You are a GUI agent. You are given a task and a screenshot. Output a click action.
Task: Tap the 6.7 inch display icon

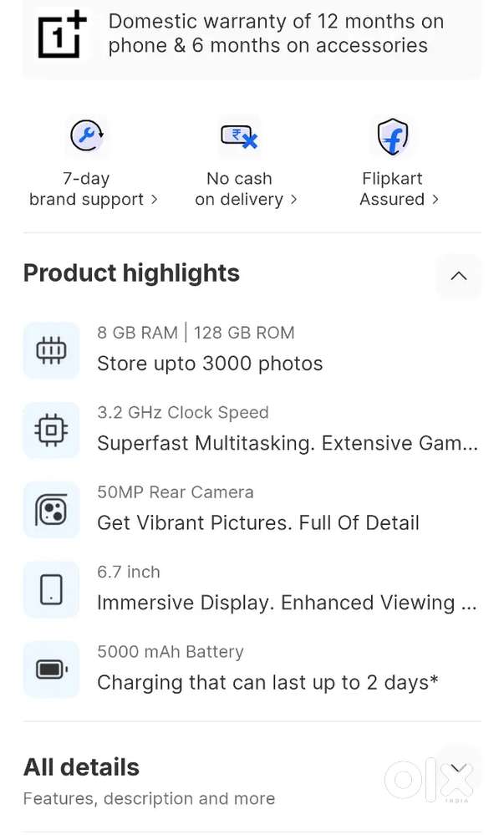click(51, 589)
